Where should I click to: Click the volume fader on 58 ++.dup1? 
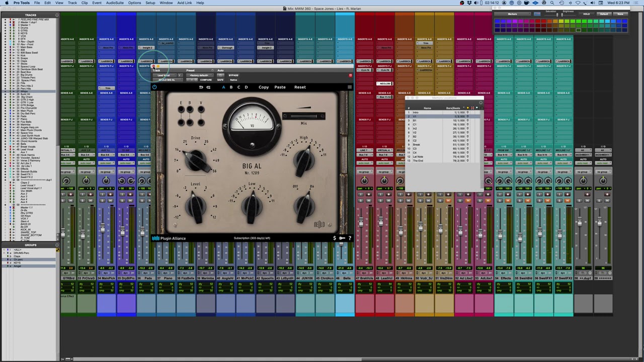pos(580,222)
